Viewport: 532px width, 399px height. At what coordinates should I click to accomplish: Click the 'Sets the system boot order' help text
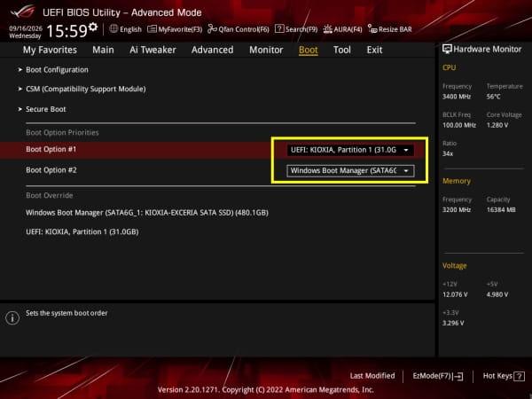point(66,313)
